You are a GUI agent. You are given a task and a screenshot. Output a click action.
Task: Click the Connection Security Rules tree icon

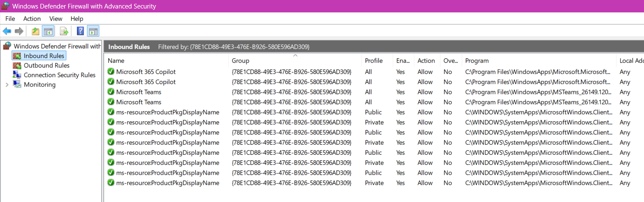pyautogui.click(x=17, y=75)
